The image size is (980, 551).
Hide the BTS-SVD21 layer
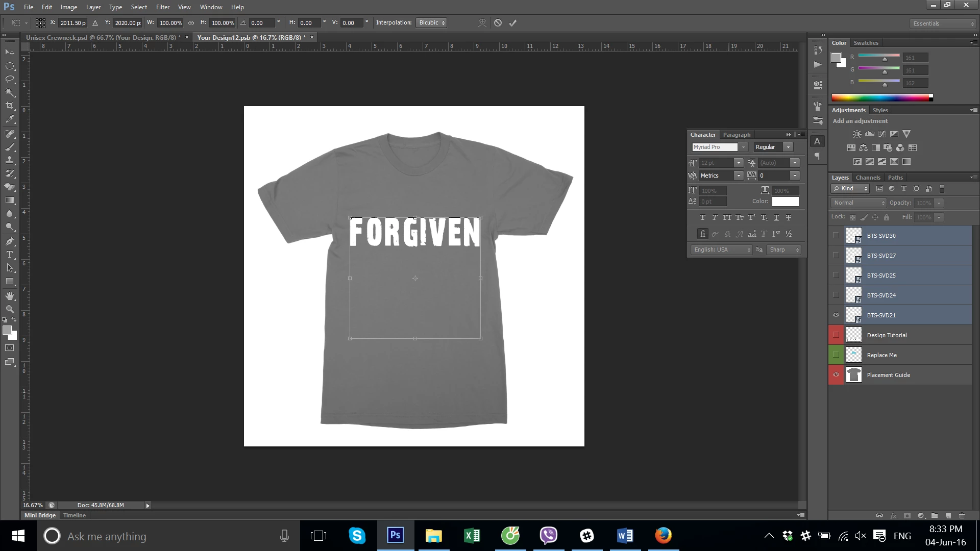click(x=836, y=315)
